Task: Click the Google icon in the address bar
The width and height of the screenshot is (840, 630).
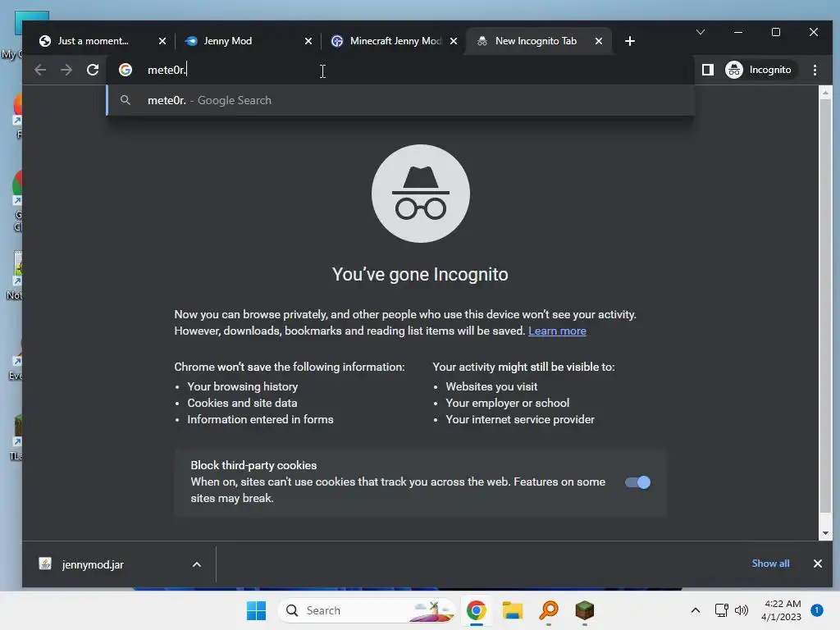Action: [x=126, y=70]
